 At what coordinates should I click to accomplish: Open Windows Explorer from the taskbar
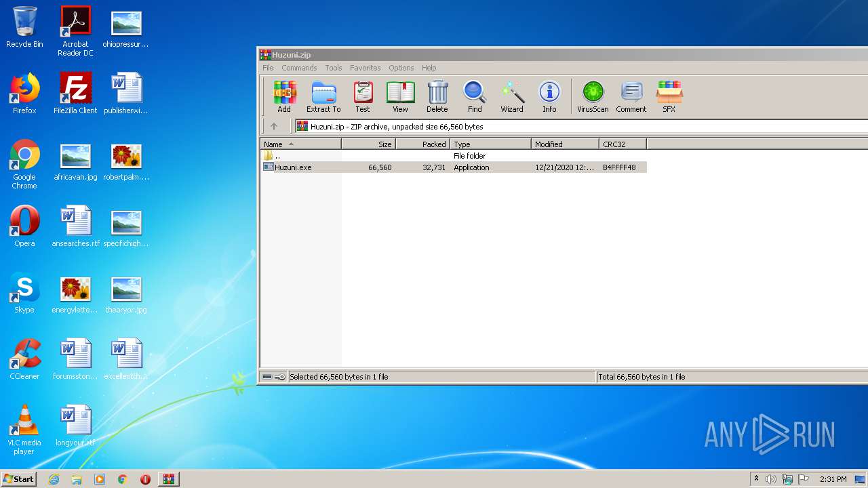tap(77, 479)
